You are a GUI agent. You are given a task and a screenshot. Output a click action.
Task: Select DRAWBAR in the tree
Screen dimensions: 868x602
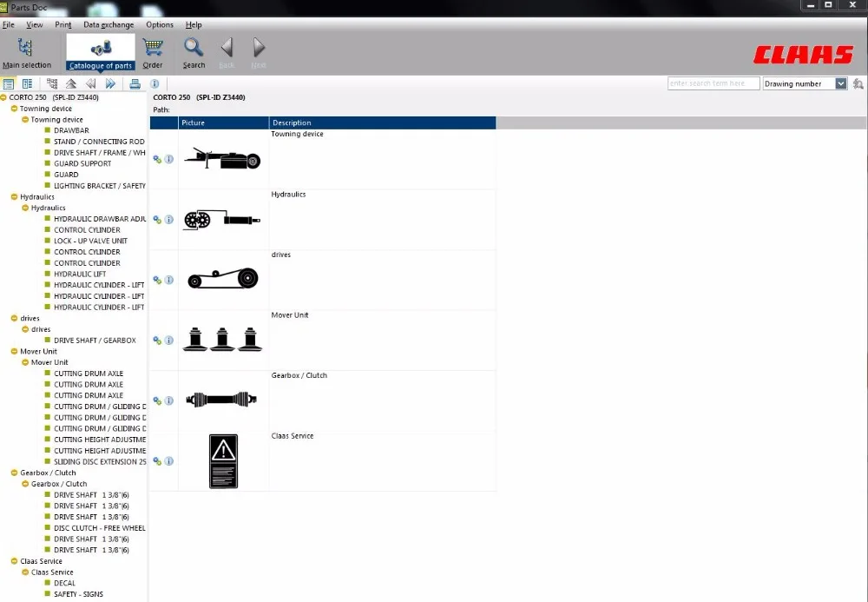click(71, 130)
